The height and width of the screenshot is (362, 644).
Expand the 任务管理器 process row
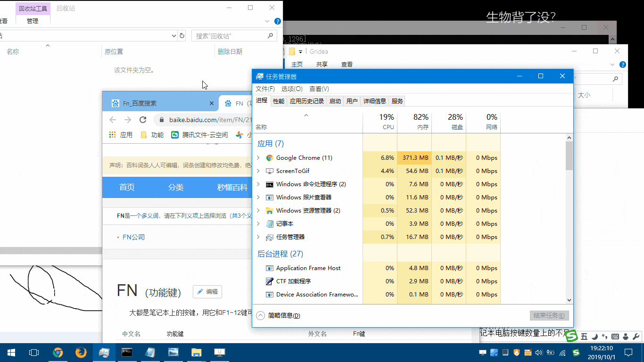tap(258, 237)
